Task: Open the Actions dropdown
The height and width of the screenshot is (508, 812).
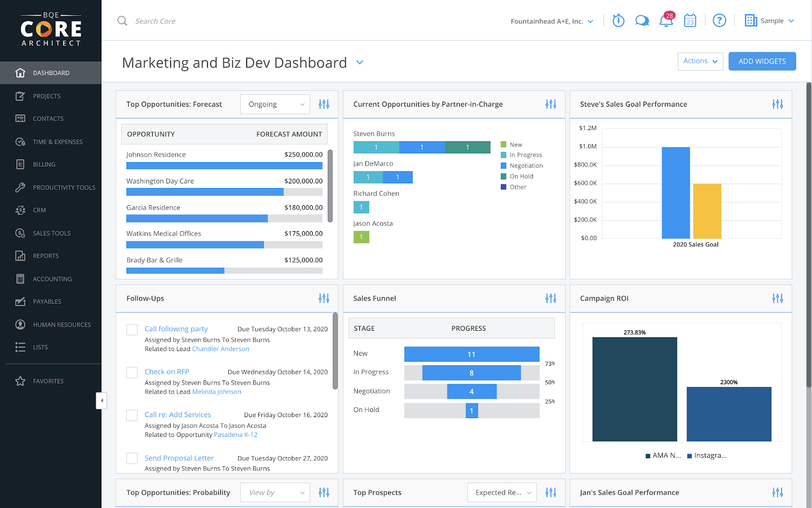Action: [x=700, y=61]
